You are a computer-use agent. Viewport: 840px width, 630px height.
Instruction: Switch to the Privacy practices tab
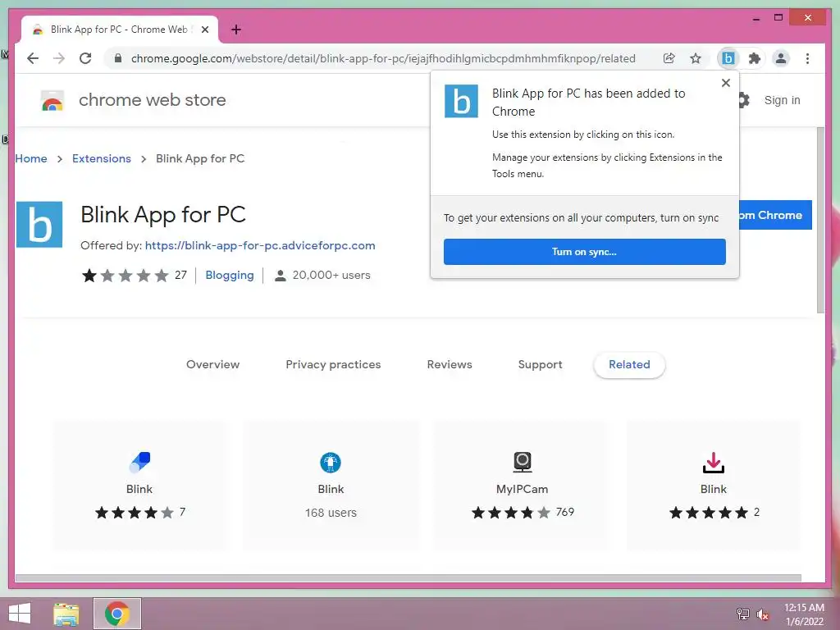pos(333,364)
